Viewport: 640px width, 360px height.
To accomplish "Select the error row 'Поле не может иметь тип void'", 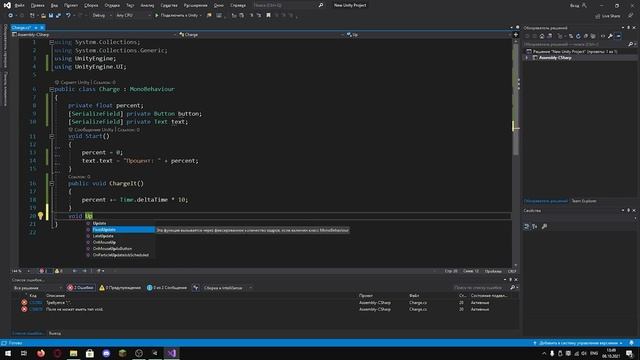I will pyautogui.click(x=265, y=309).
